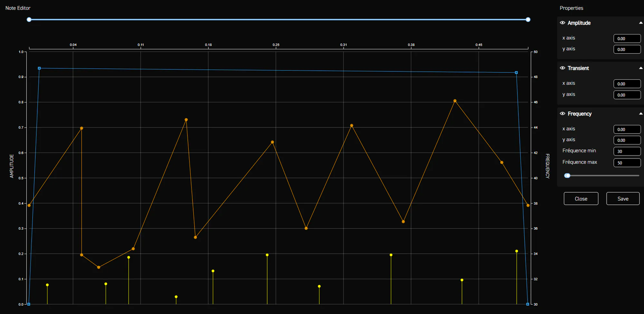644x314 pixels.
Task: Toggle Transient curve visibility eye icon
Action: (563, 68)
